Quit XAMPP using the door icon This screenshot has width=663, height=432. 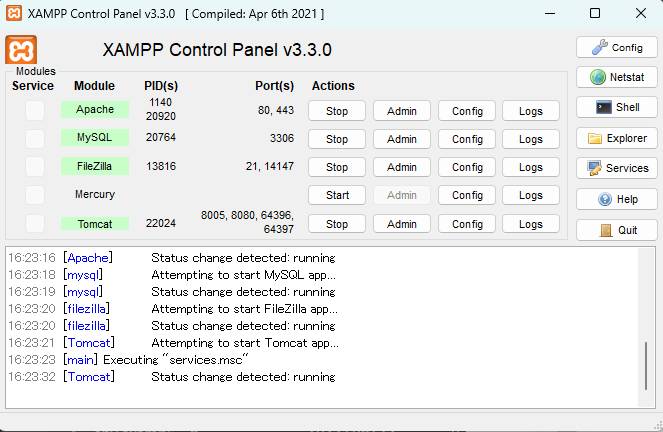click(x=616, y=229)
